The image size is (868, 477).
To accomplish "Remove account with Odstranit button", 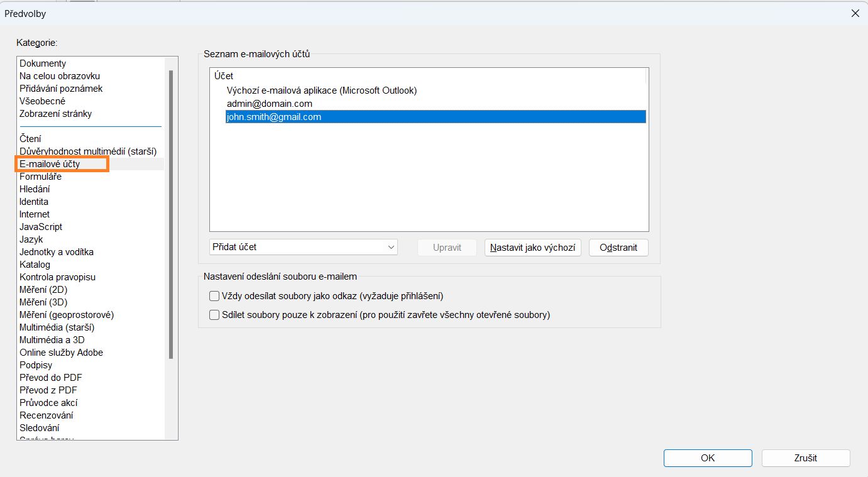I will click(x=618, y=248).
